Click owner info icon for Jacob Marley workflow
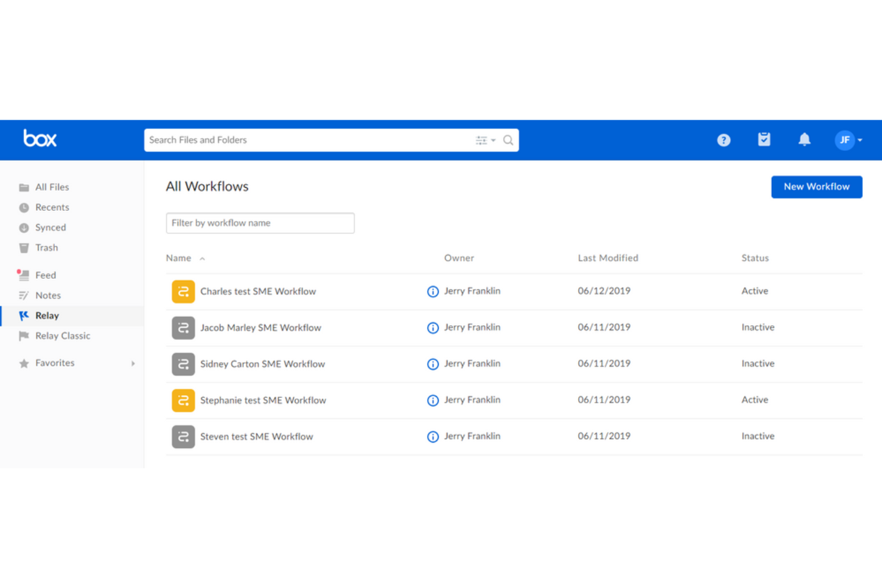 pyautogui.click(x=433, y=328)
